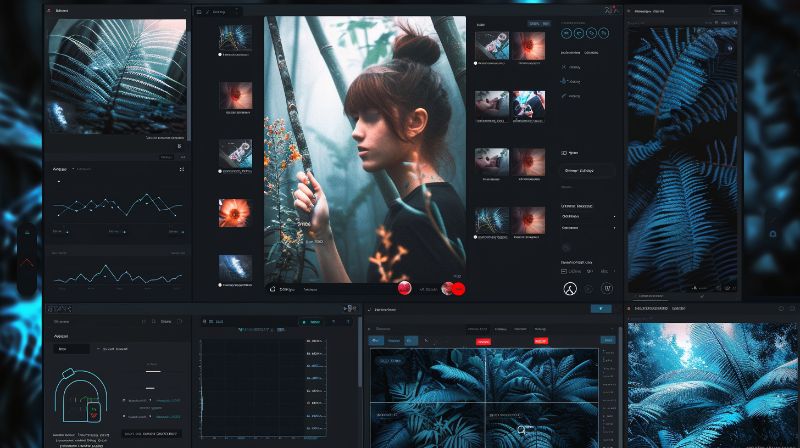
Task: Click the first circular tool icon in the right panel
Action: (567, 33)
